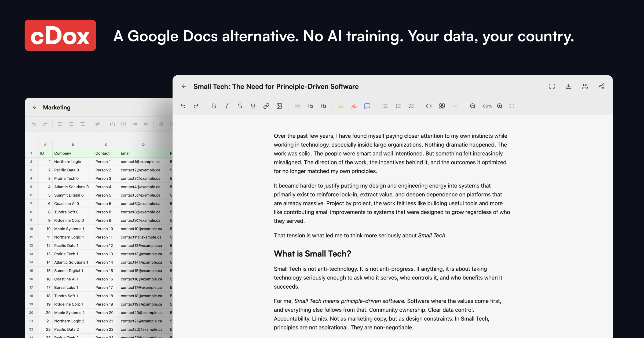Click the columns icon with arrow above
Viewport: 644px width, 338px height.
[112, 124]
